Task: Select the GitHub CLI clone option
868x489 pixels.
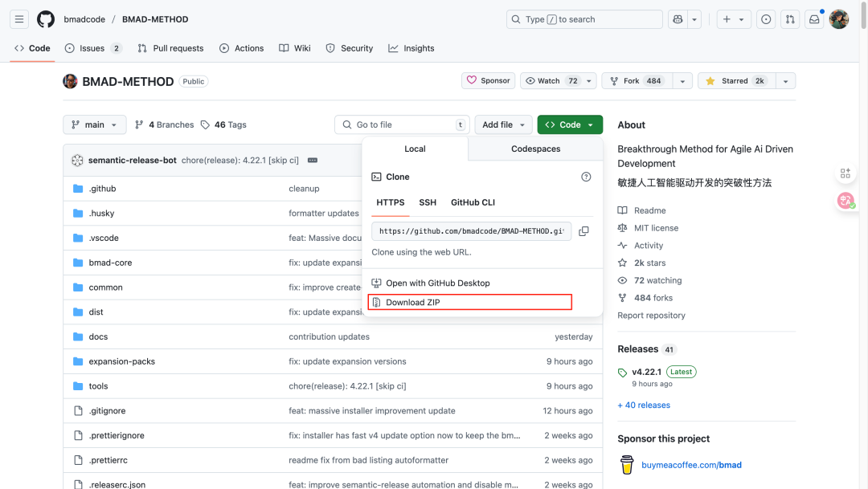Action: (x=473, y=202)
